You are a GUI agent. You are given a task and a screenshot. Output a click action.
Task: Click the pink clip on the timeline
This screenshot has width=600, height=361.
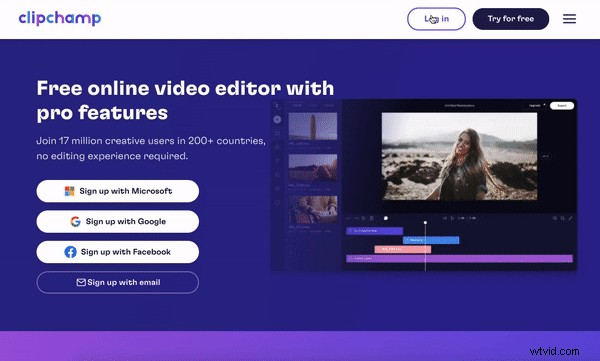pyautogui.click(x=403, y=249)
